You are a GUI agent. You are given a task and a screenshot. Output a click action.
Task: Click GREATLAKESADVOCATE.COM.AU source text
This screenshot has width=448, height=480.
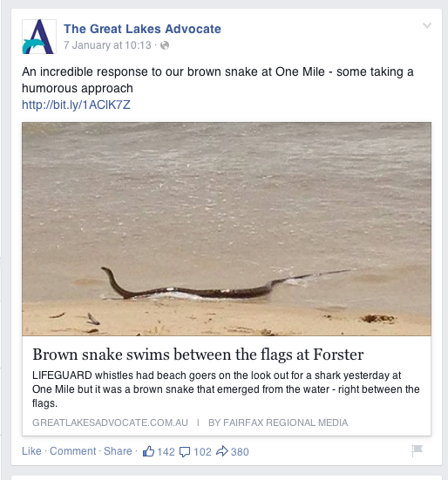point(110,423)
